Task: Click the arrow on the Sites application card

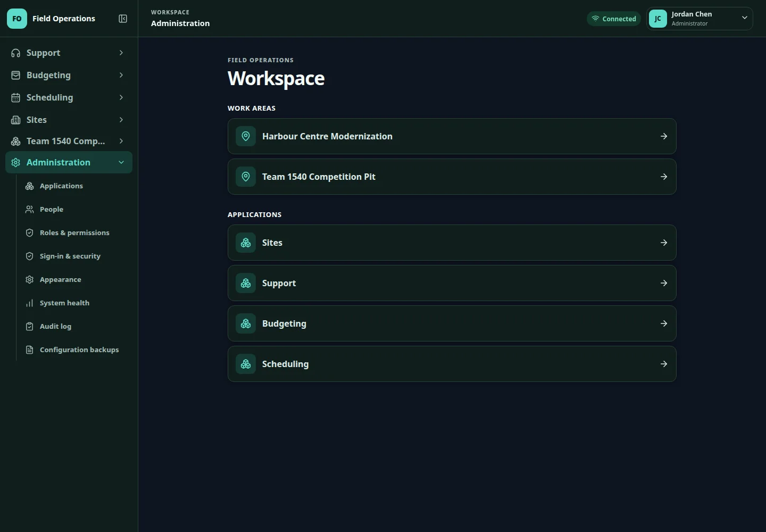Action: pos(664,243)
